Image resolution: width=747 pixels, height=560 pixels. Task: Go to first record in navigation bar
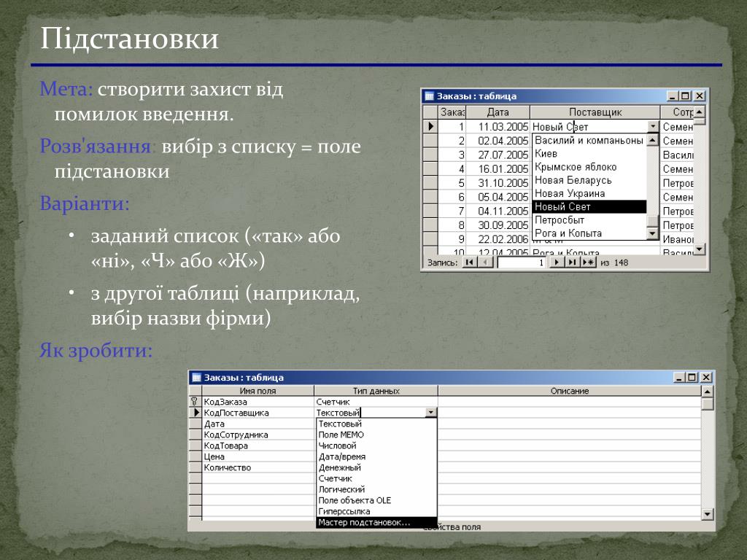click(470, 262)
